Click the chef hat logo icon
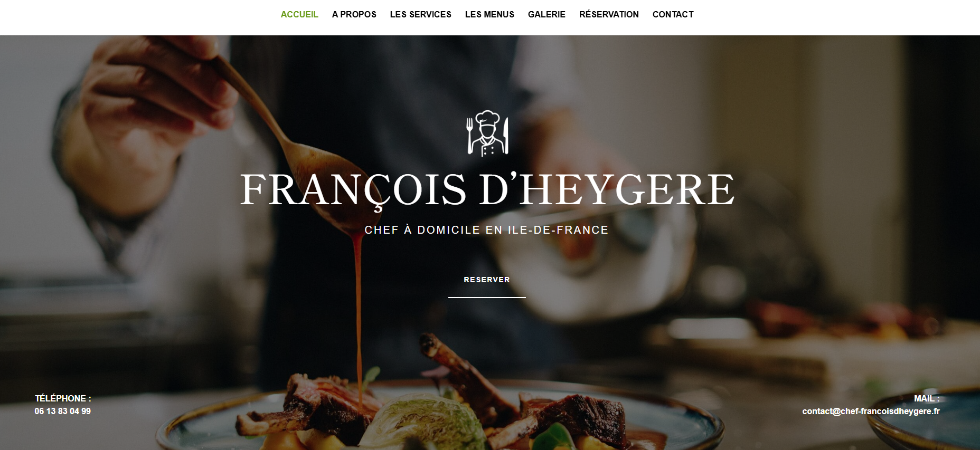 pos(487,133)
